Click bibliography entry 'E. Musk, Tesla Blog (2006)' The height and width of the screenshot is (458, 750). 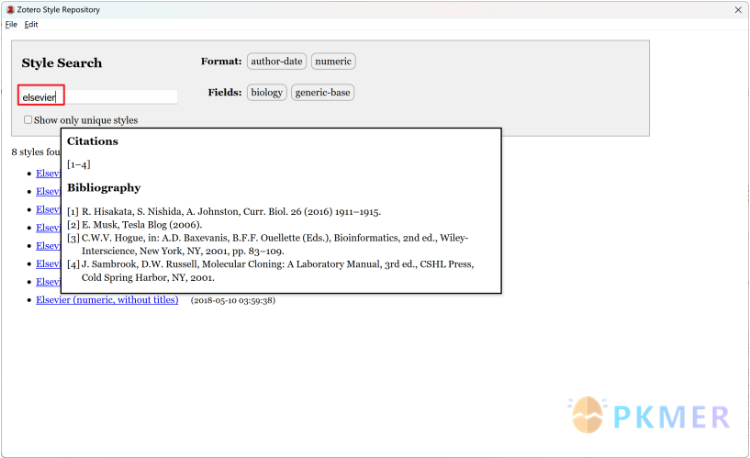pyautogui.click(x=134, y=225)
